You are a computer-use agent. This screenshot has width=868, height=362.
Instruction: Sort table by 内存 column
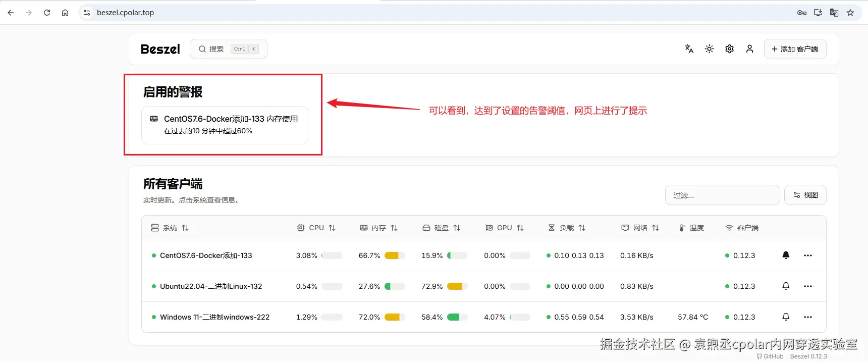click(378, 228)
